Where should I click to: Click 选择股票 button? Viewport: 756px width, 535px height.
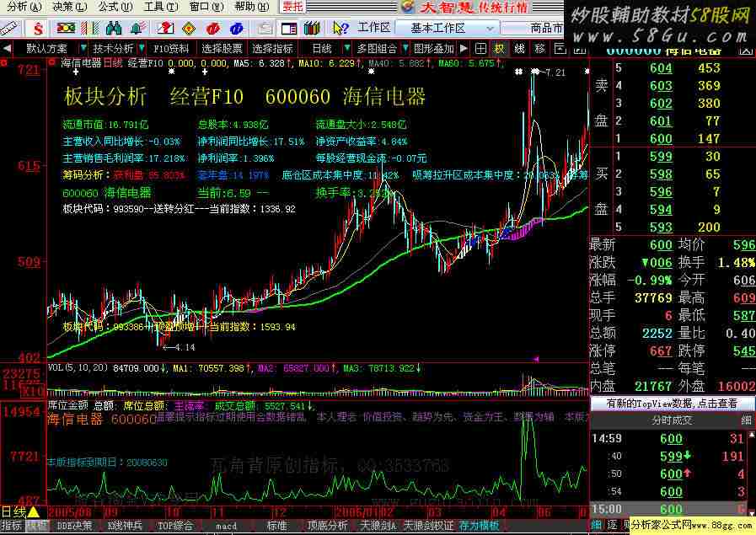pyautogui.click(x=222, y=48)
